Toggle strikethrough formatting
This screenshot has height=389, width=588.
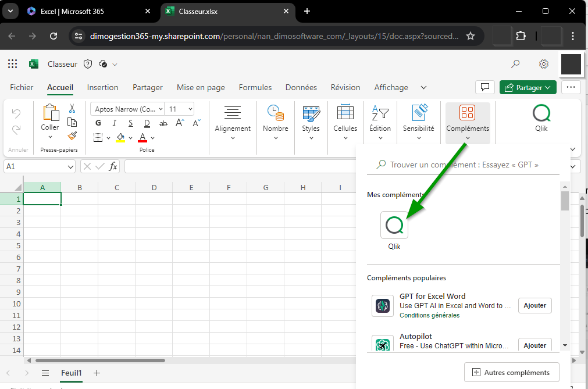click(x=163, y=123)
